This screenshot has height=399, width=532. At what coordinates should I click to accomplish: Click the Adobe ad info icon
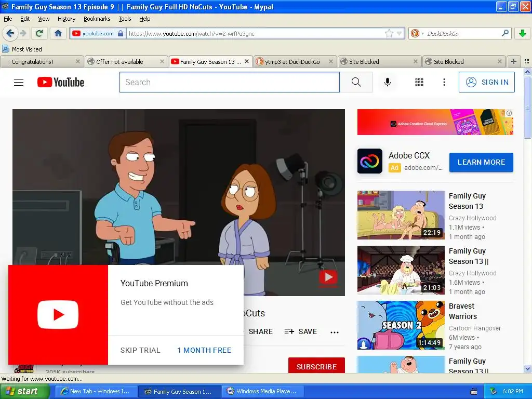(509, 113)
